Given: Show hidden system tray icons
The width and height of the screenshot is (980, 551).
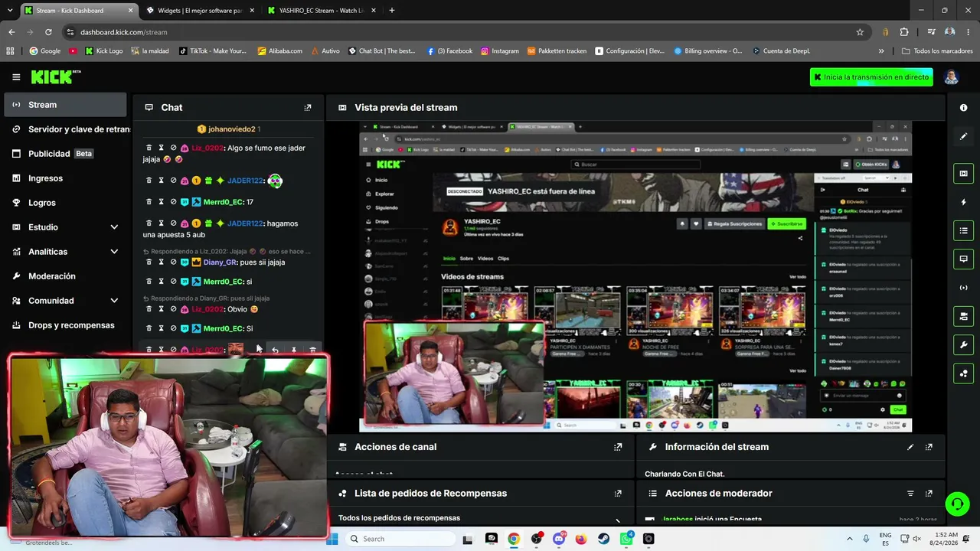Looking at the screenshot, I should [x=849, y=539].
